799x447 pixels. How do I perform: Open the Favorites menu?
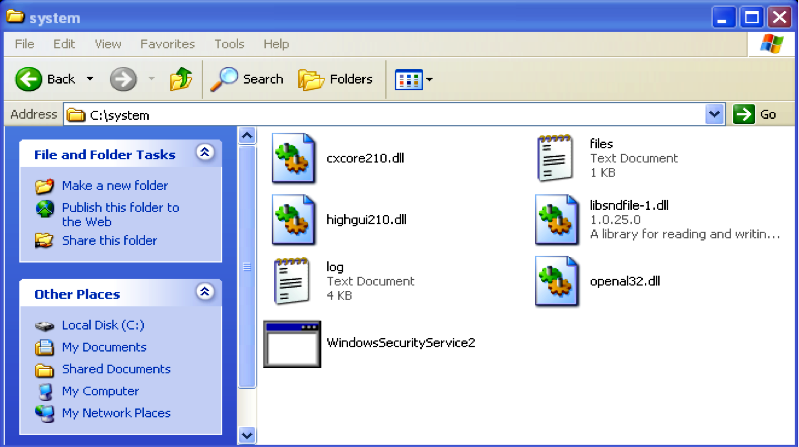(168, 44)
